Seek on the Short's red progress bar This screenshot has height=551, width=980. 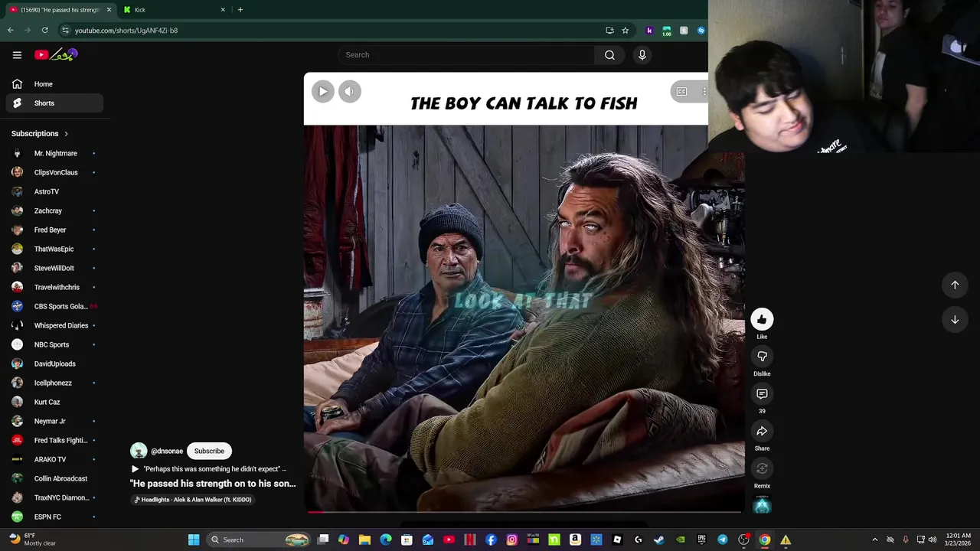(524, 511)
